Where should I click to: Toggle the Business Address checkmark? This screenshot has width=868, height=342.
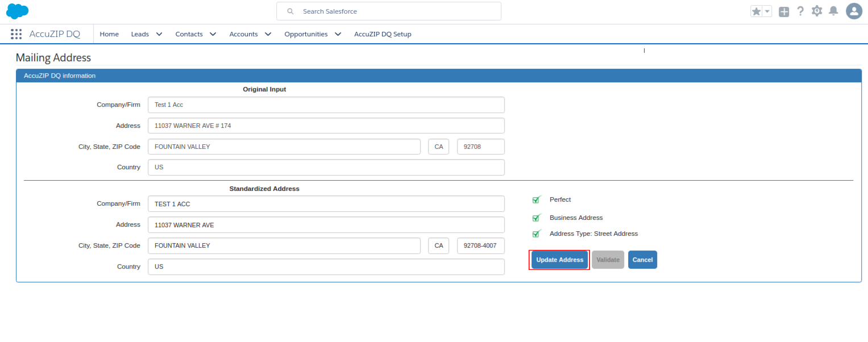click(x=537, y=218)
